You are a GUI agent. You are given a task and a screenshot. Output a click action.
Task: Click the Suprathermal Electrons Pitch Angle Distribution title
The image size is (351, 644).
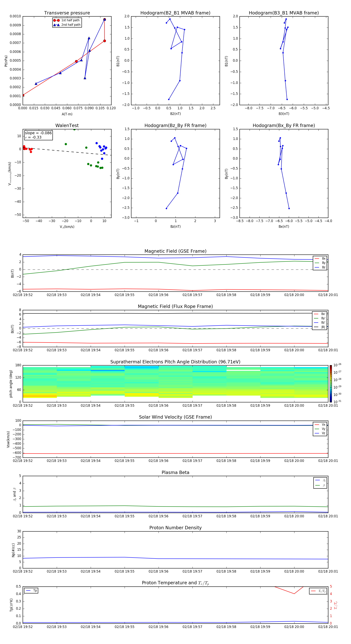click(x=175, y=362)
